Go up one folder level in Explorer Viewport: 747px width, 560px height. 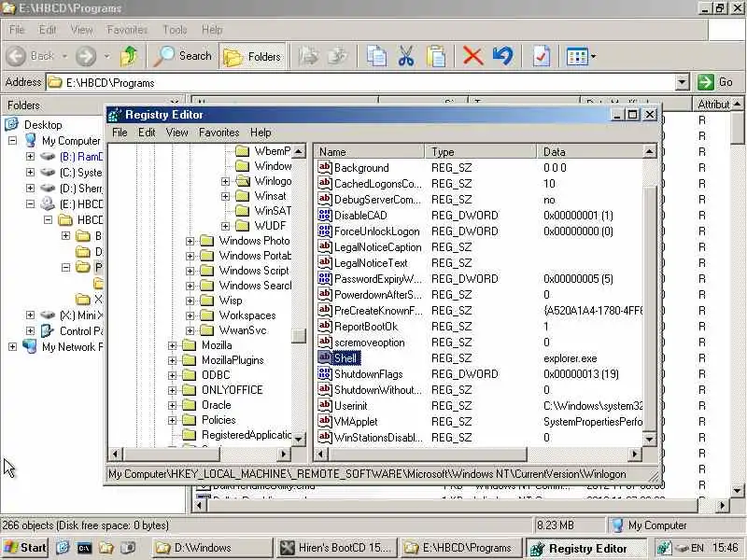128,56
